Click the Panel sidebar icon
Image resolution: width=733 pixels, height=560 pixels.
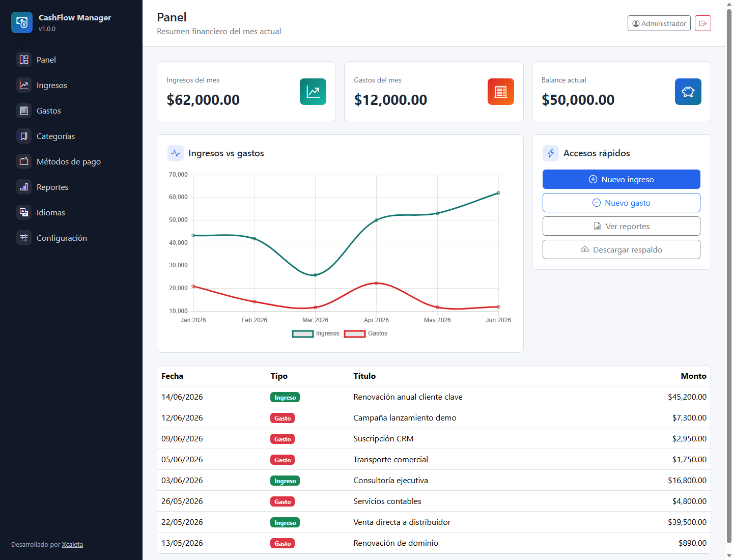coord(24,60)
